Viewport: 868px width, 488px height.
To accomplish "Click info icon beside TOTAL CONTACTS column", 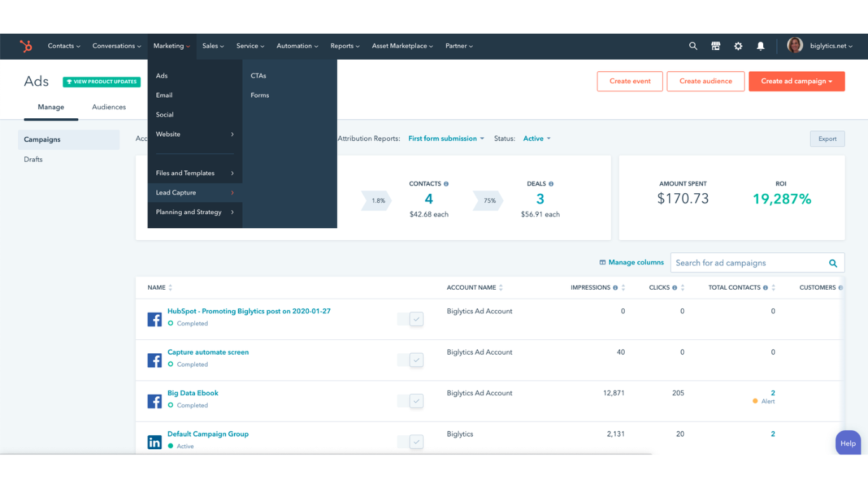I will (766, 288).
